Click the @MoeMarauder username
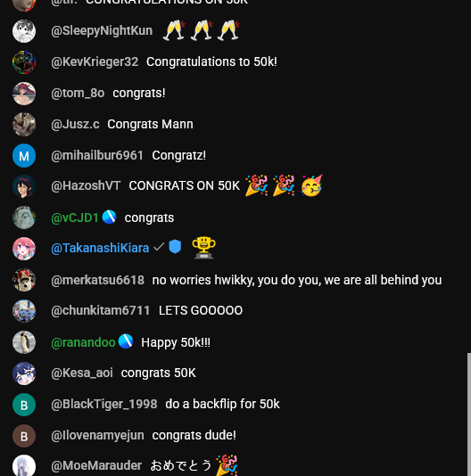The image size is (471, 476). coord(96,465)
